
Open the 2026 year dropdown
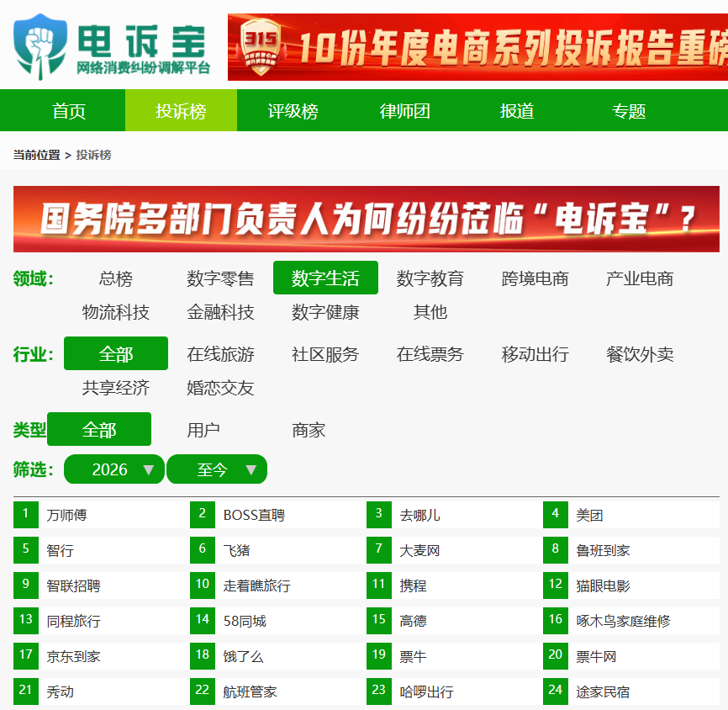114,469
